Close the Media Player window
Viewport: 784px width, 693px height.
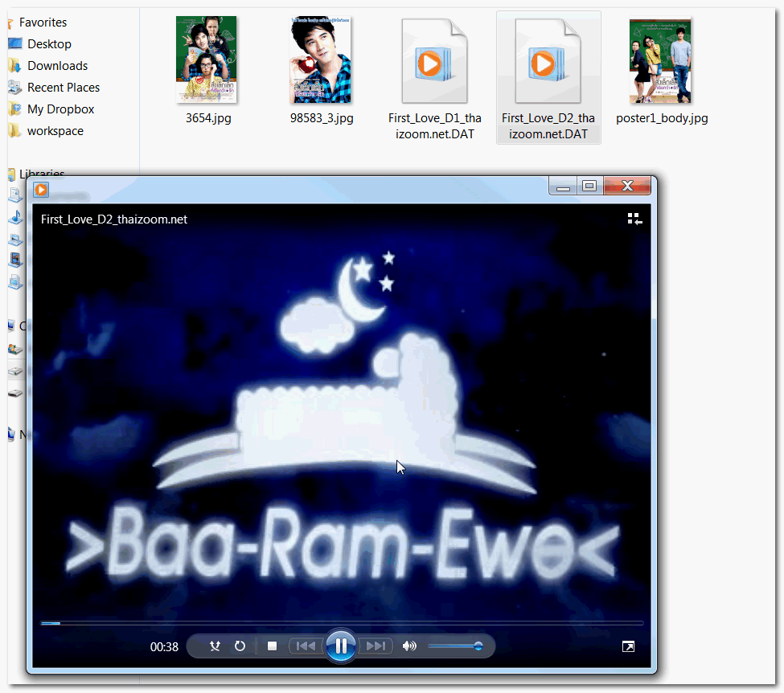[x=627, y=186]
